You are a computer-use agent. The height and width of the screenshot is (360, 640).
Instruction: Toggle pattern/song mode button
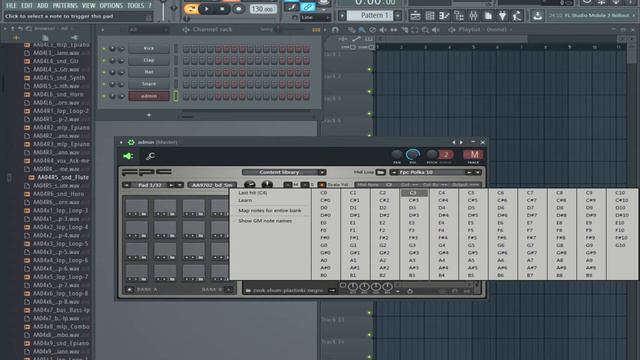click(x=191, y=9)
